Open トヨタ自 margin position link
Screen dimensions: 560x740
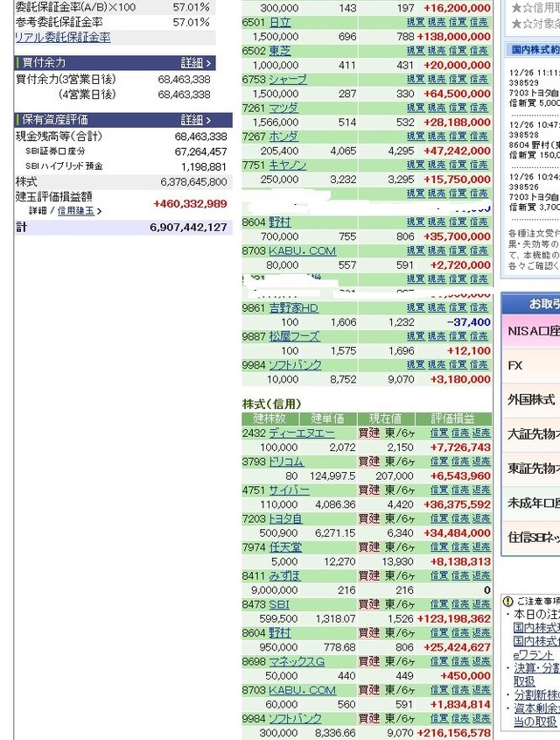285,519
